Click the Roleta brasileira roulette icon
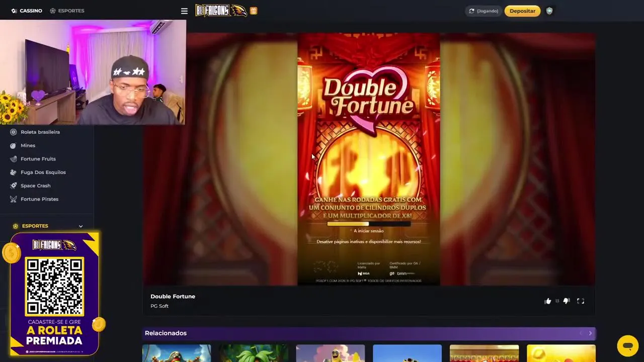This screenshot has height=362, width=644. click(x=14, y=132)
